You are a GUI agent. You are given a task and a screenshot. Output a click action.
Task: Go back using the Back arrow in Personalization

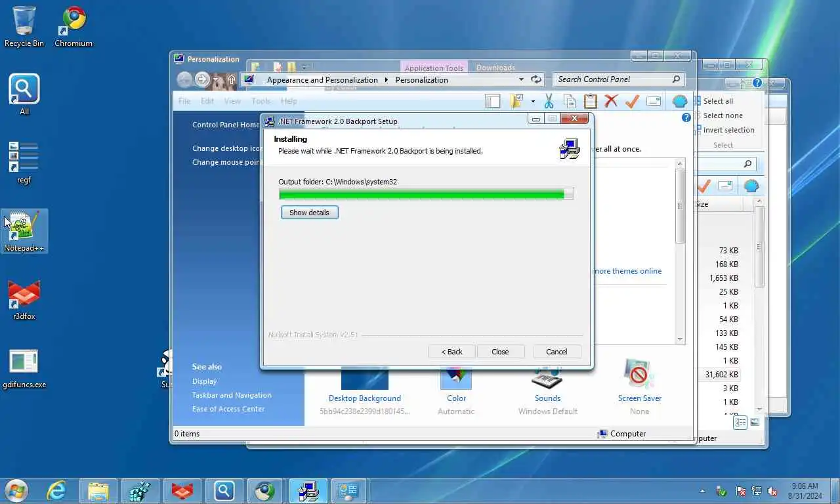(x=184, y=79)
